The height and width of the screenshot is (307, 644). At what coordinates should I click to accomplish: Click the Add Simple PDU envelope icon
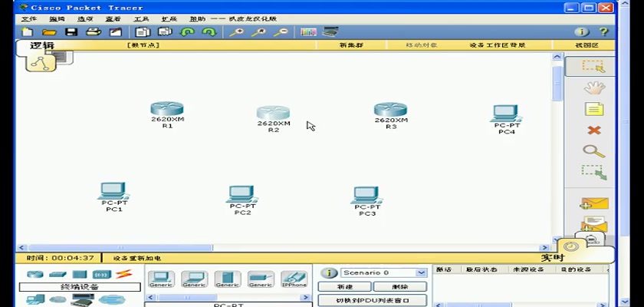pos(593,204)
